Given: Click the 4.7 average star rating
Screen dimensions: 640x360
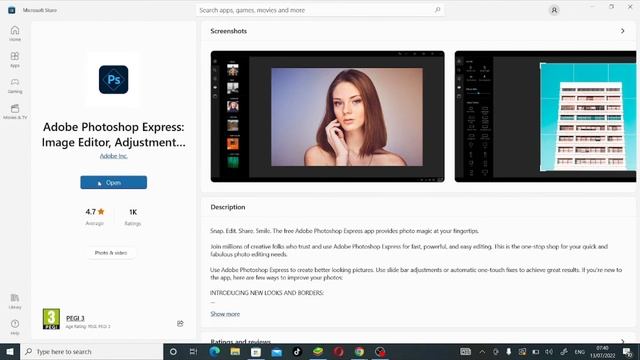Looking at the screenshot, I should pos(95,216).
